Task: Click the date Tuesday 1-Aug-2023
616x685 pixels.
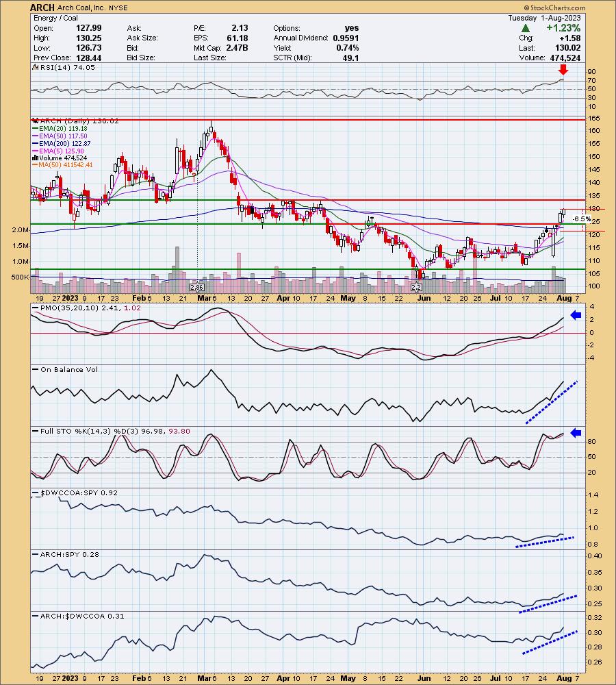Action: click(x=544, y=18)
